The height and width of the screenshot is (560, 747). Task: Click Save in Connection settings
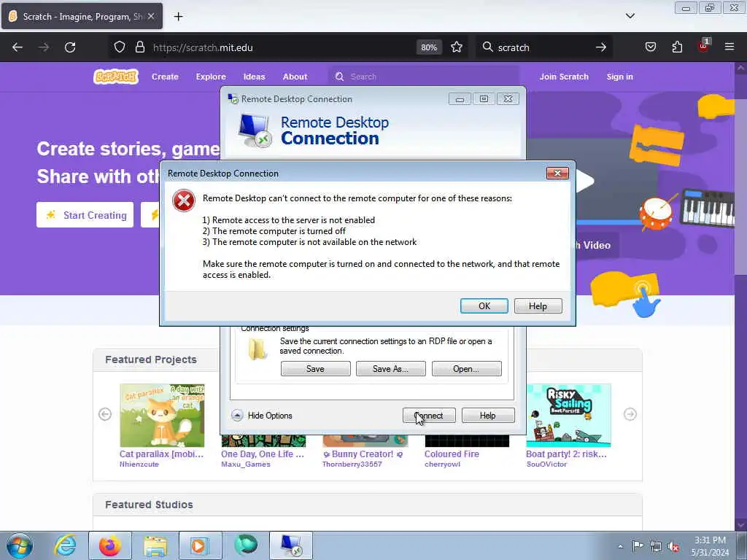[315, 368]
